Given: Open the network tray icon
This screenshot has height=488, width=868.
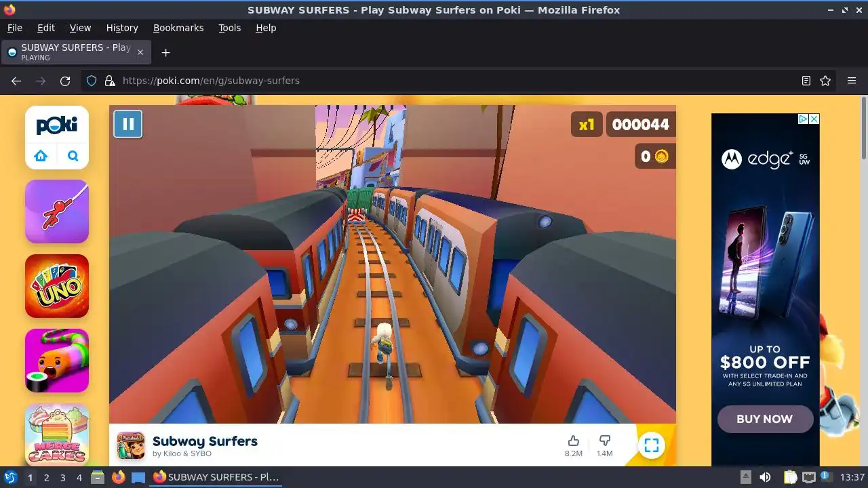Looking at the screenshot, I should [808, 477].
